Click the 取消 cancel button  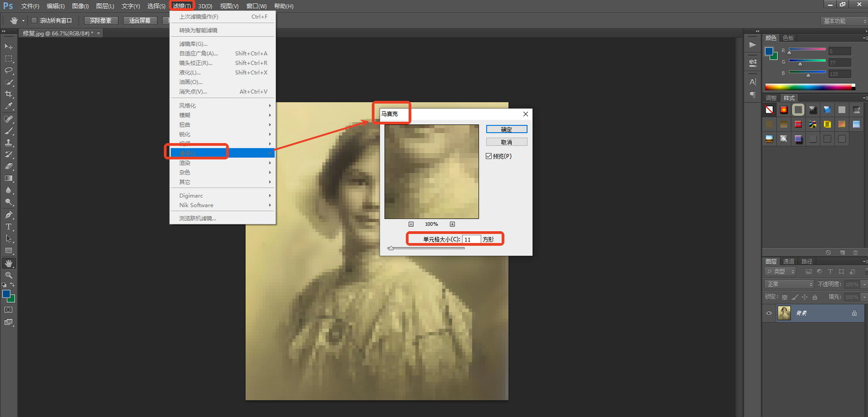click(507, 142)
